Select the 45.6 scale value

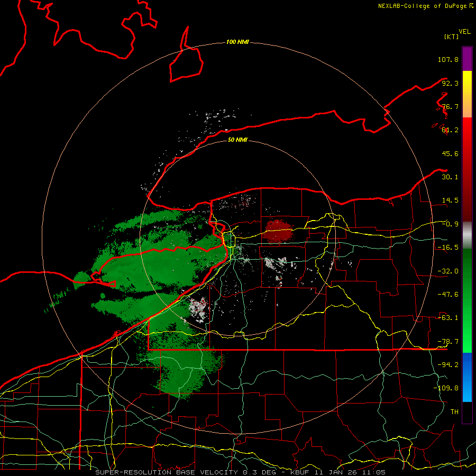click(450, 153)
